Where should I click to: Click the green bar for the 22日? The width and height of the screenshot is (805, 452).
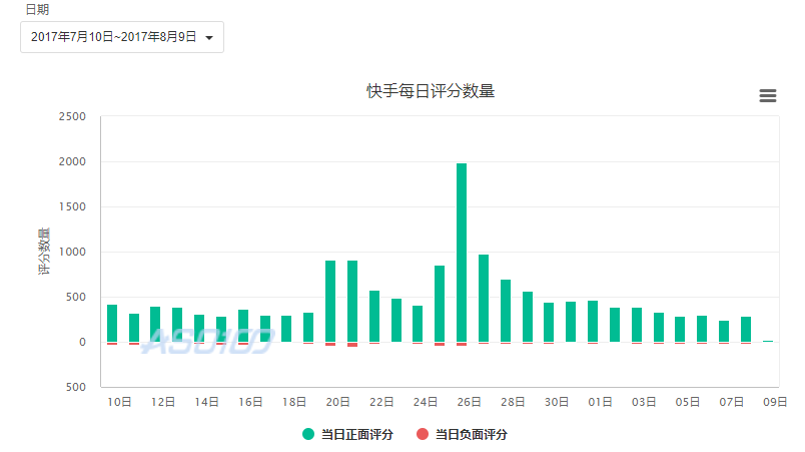click(374, 316)
